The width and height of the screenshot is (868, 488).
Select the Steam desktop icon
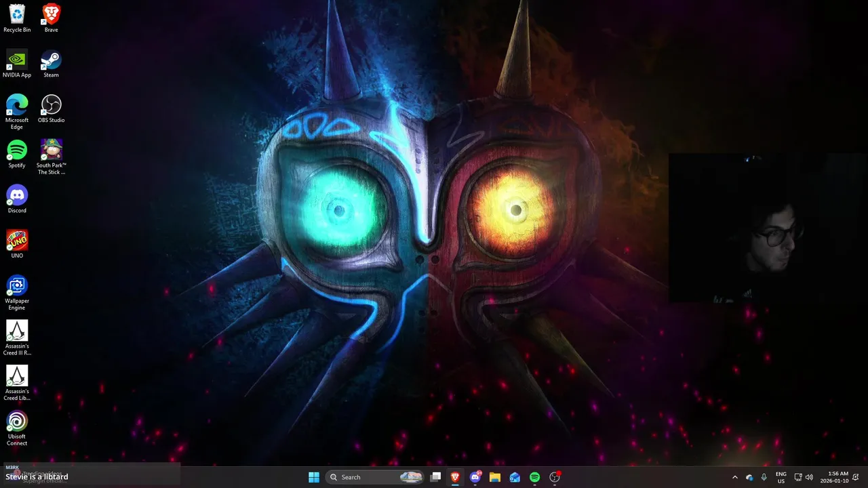(x=51, y=64)
